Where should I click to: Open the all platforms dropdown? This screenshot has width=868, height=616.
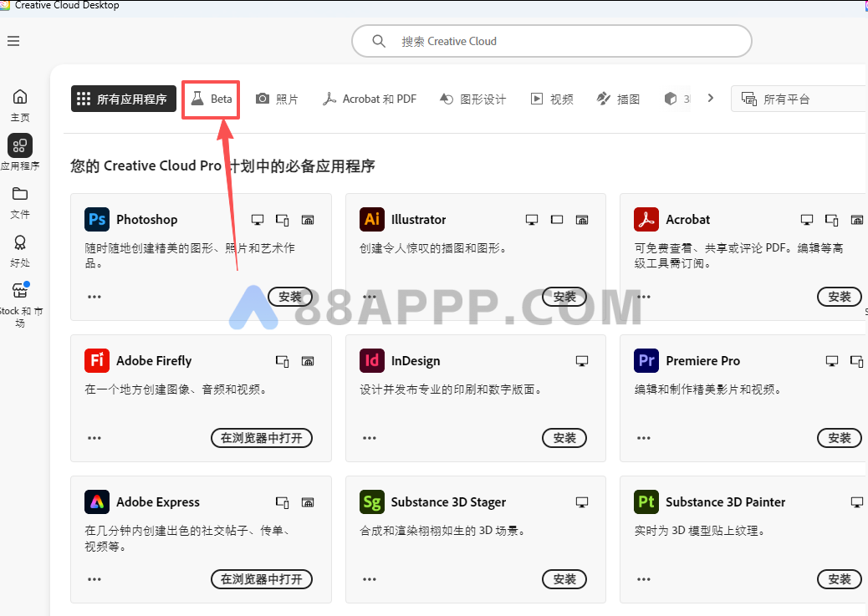pos(799,99)
